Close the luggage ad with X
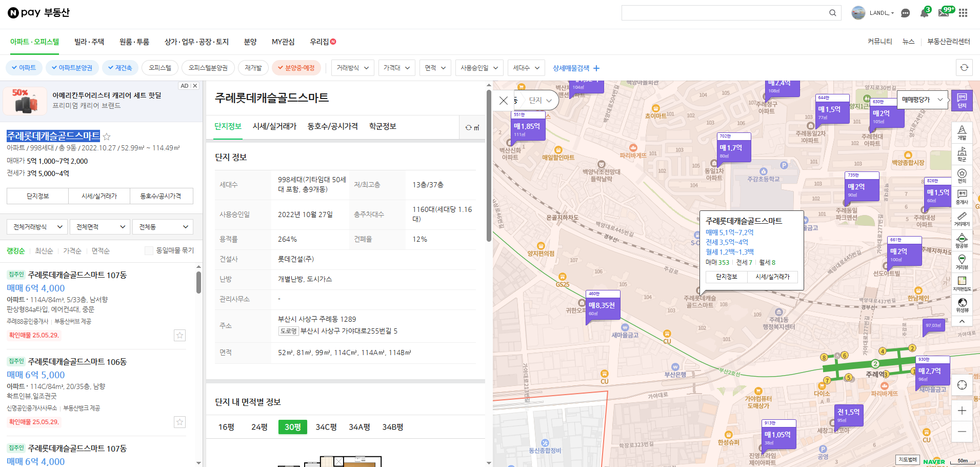The width and height of the screenshot is (980, 467). tap(195, 86)
